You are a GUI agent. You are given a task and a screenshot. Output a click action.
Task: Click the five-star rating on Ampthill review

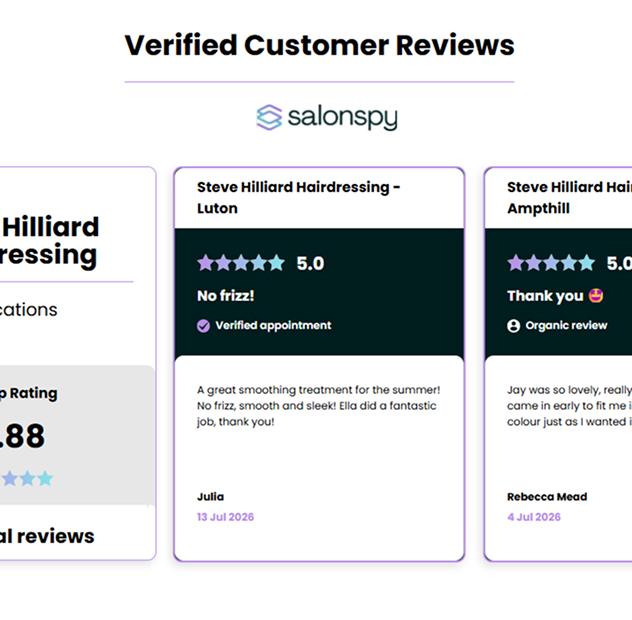point(551,263)
